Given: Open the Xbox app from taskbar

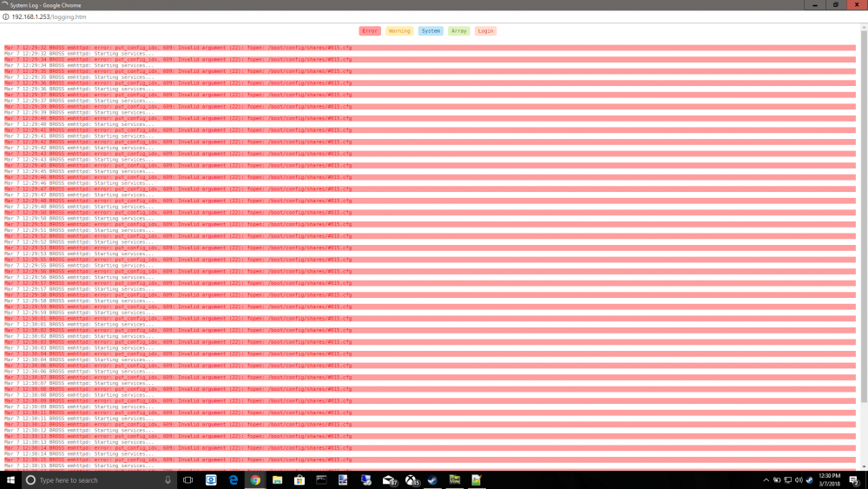Looking at the screenshot, I should point(411,480).
